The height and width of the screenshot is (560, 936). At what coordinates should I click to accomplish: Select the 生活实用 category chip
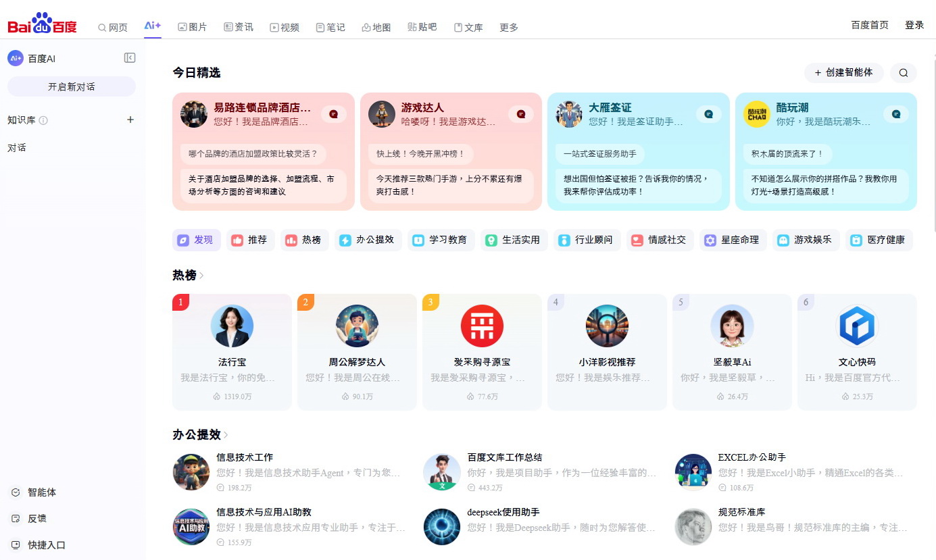514,240
